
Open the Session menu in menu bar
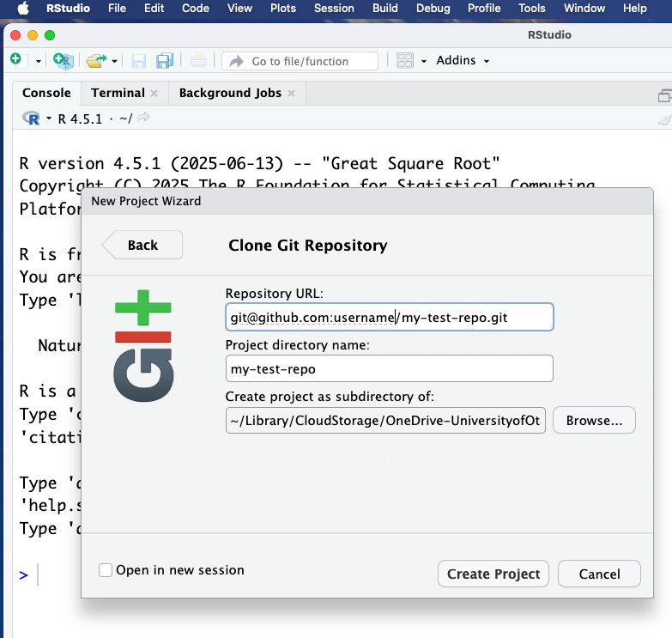pos(334,9)
